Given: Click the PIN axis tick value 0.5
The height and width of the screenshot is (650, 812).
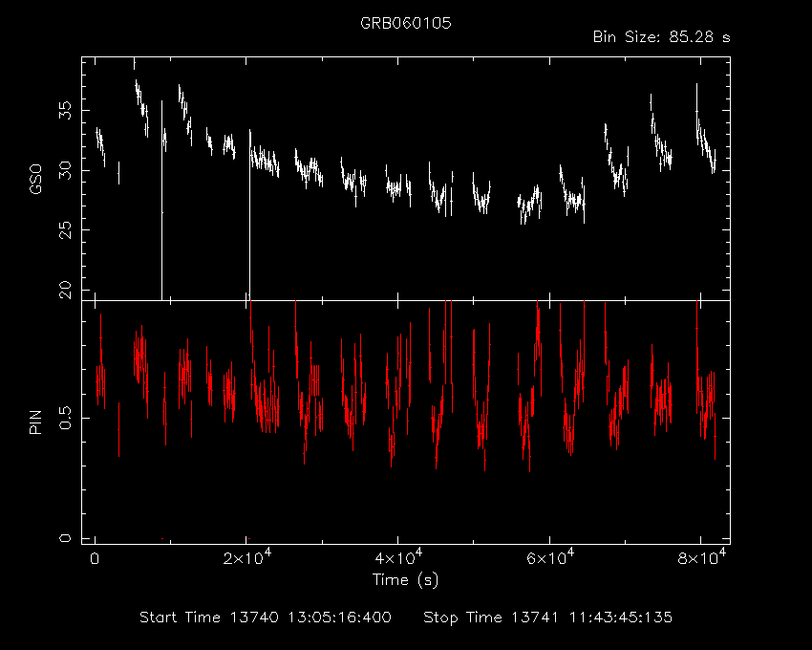Looking at the screenshot, I should click(x=66, y=418).
